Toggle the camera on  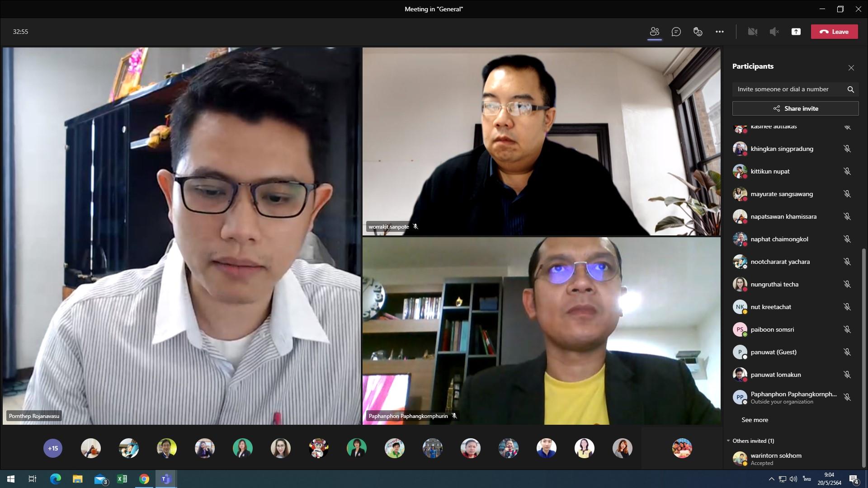(x=752, y=32)
